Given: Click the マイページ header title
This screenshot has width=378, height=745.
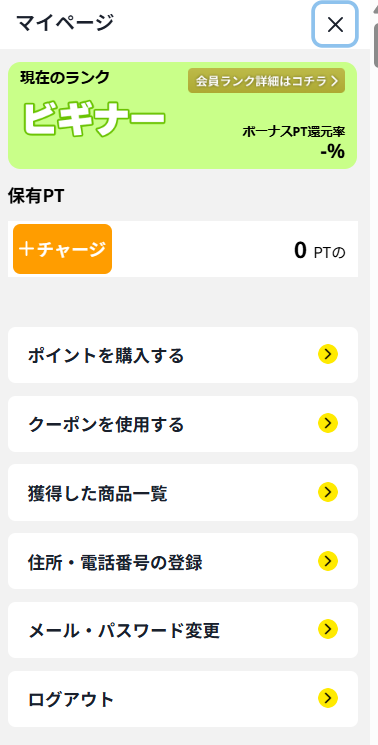Looking at the screenshot, I should (65, 22).
